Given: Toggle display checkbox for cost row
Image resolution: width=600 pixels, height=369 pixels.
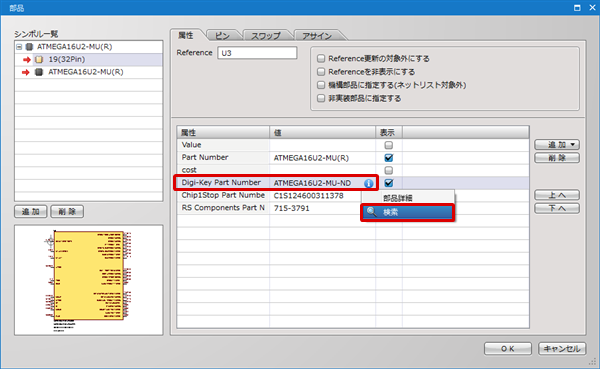Looking at the screenshot, I should 388,170.
